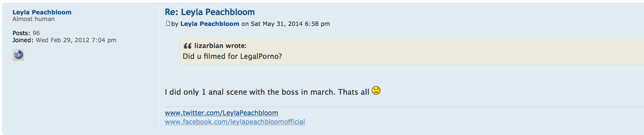Open the "Re: Leyla Peachbloom" post title

coord(210,12)
